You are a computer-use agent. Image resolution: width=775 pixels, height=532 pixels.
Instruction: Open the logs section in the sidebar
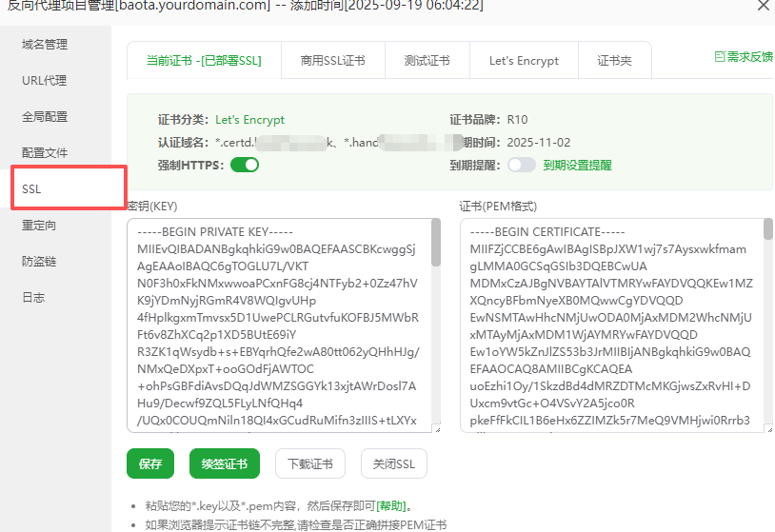pyautogui.click(x=33, y=298)
